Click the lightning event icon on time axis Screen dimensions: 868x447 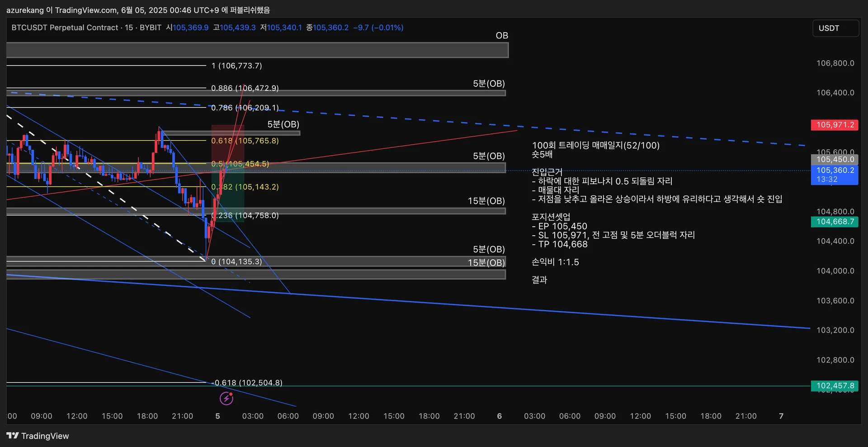point(226,398)
